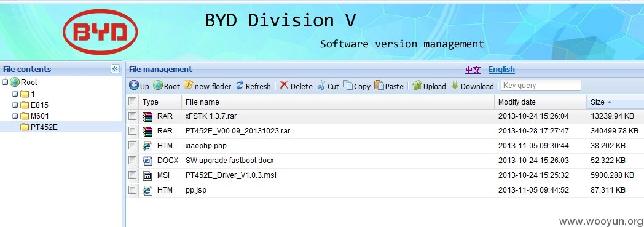Sort by the Size column header
The image size is (644, 227).
615,102
